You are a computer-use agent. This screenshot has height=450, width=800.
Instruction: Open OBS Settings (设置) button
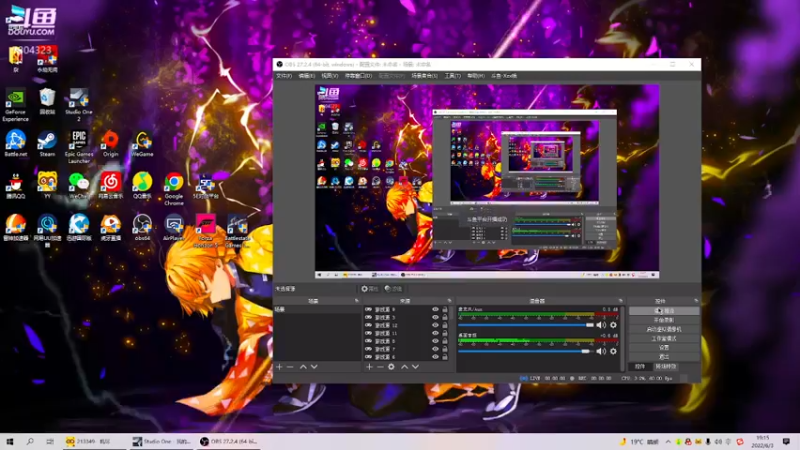[664, 347]
